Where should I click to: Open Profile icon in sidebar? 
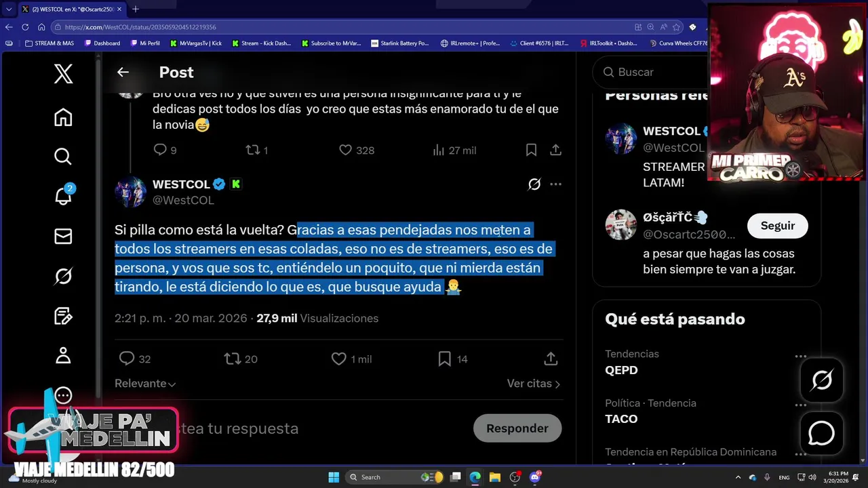click(x=63, y=355)
